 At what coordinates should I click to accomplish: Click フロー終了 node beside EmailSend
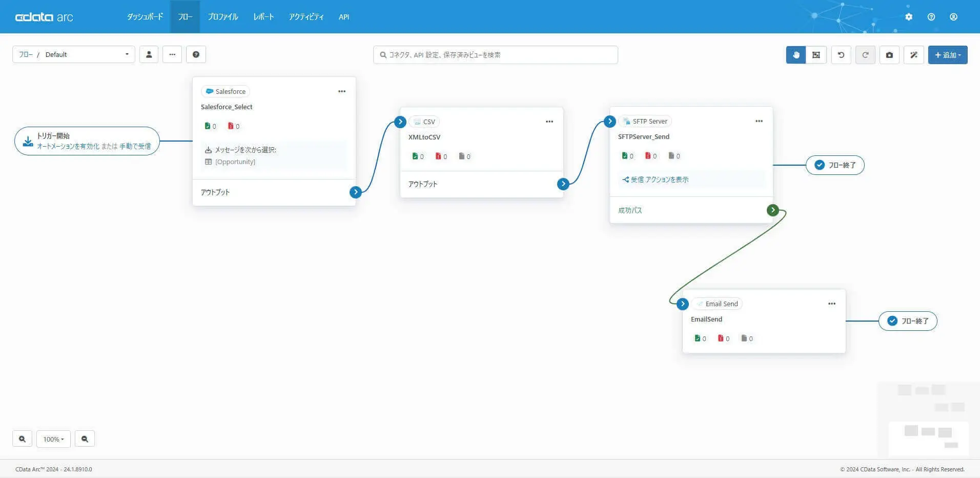tap(908, 321)
